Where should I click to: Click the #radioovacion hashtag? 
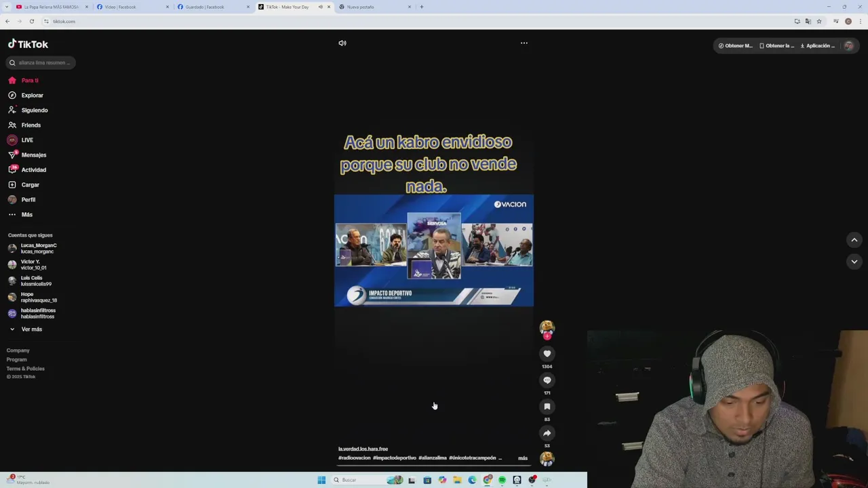(x=355, y=458)
